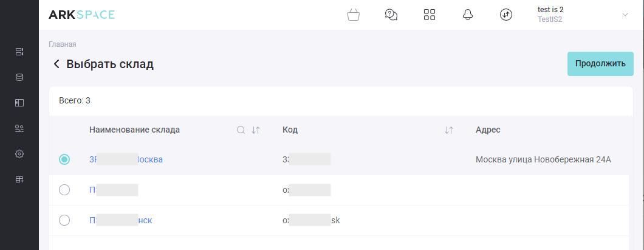Open the apps grid icon

(429, 15)
